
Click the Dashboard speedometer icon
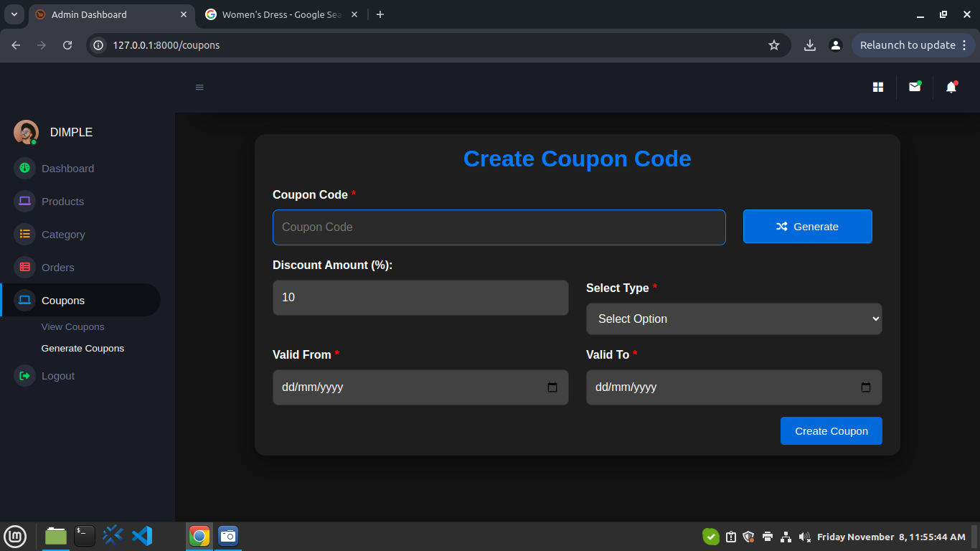[24, 168]
